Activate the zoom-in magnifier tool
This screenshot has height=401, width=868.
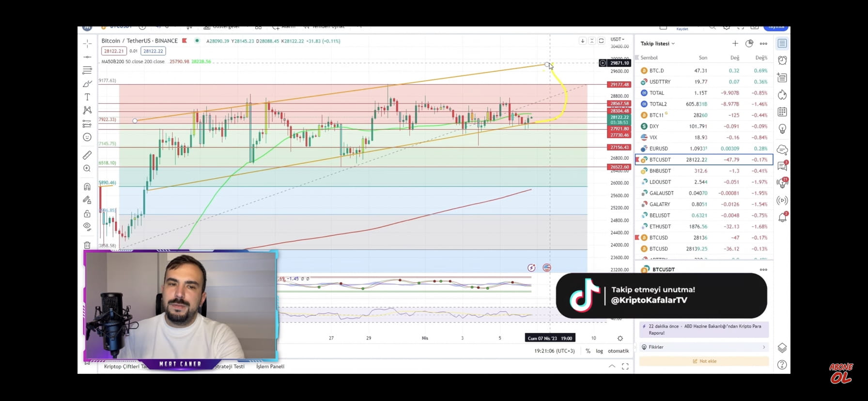(87, 169)
